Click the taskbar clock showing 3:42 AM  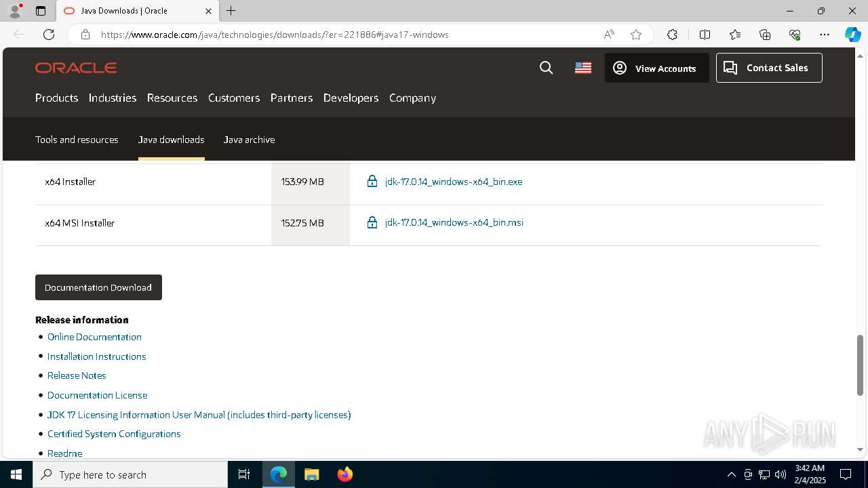810,474
